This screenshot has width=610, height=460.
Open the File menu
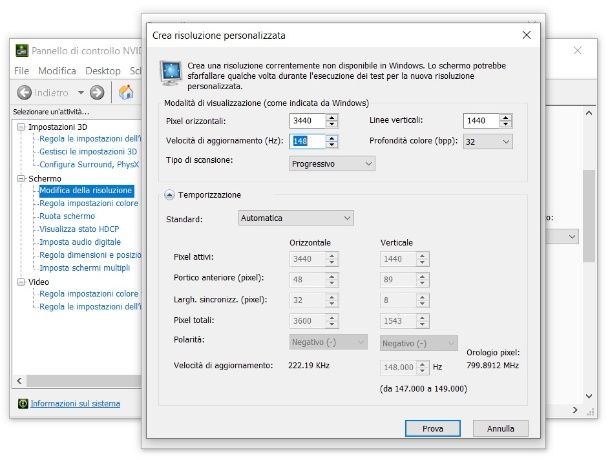pyautogui.click(x=21, y=71)
